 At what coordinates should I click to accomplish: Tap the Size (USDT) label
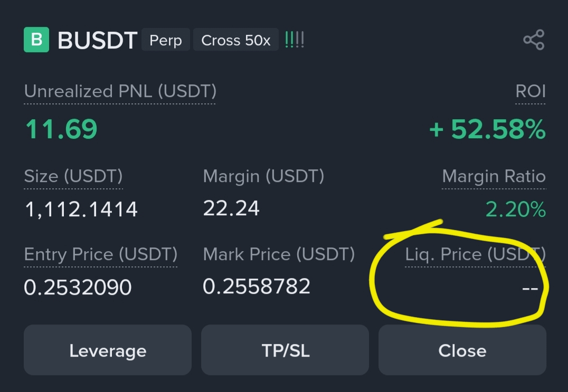(x=73, y=176)
